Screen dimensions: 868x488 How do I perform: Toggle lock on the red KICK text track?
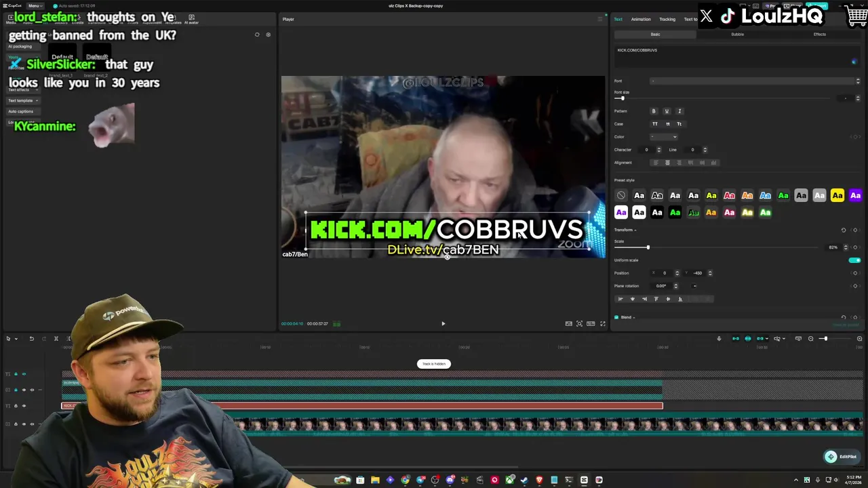16,406
